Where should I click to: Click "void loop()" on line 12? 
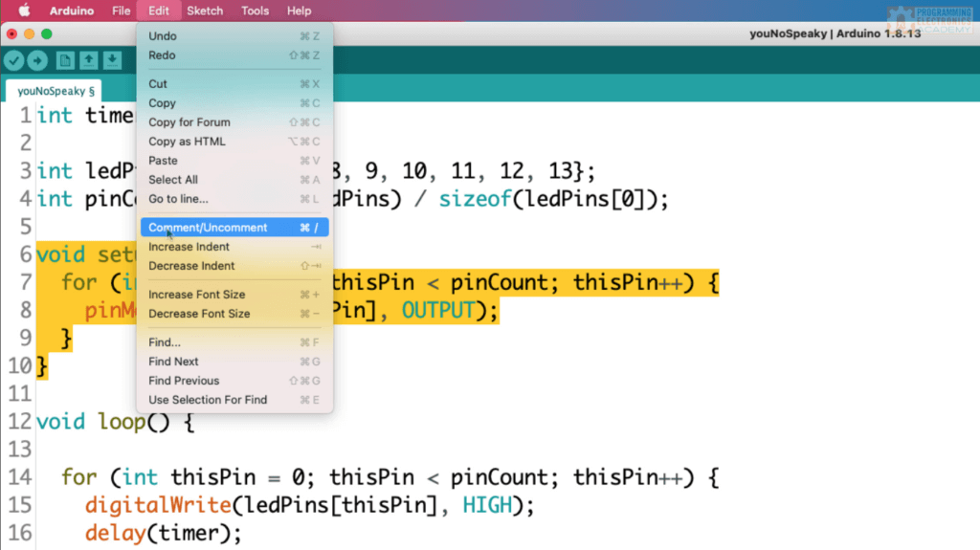(x=103, y=422)
